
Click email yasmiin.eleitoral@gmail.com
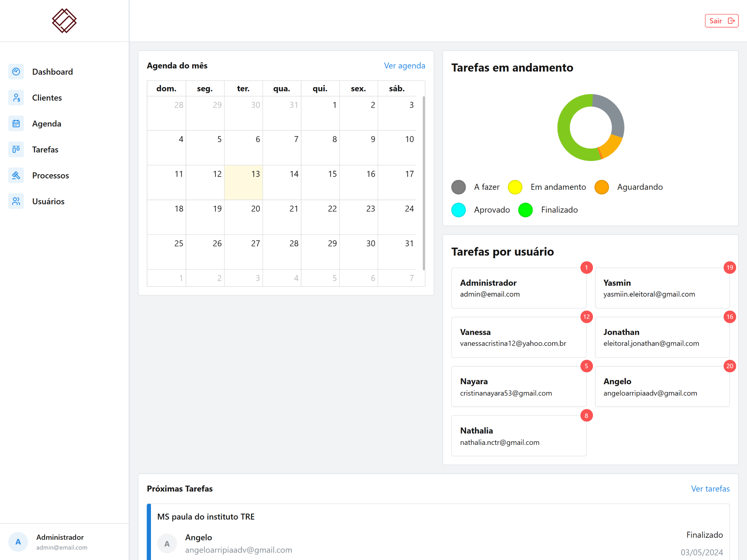point(649,294)
